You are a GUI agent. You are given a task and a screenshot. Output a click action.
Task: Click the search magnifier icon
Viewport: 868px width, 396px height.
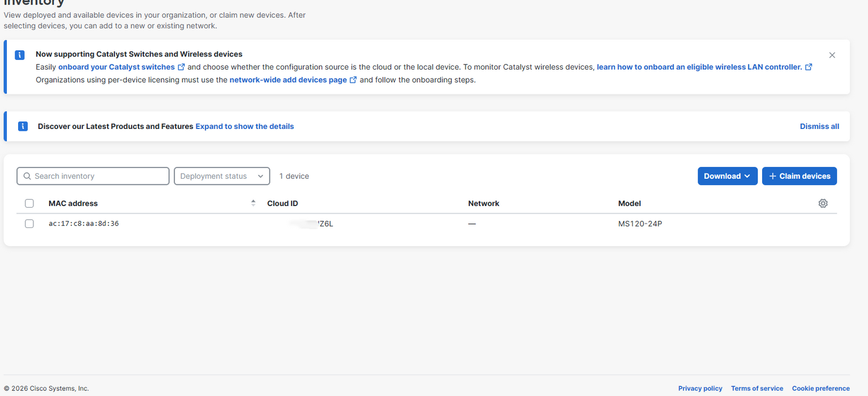coord(27,176)
